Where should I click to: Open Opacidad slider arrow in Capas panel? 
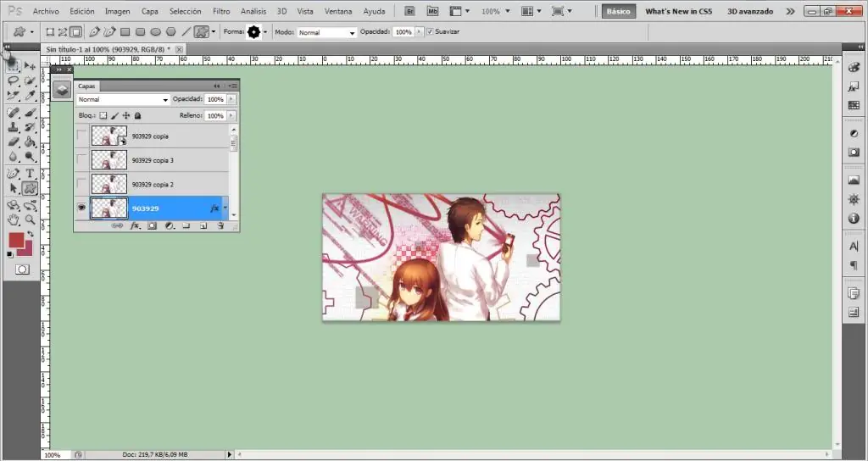pos(231,100)
